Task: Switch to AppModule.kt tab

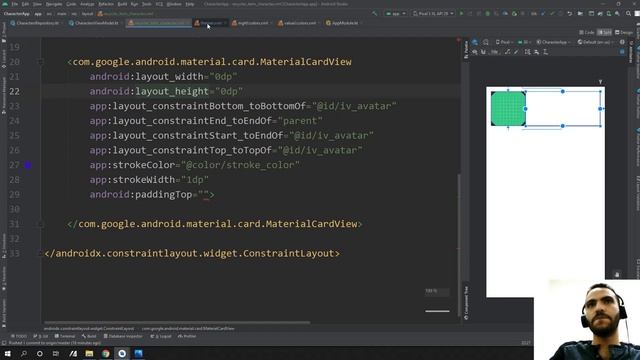Action: 342,23
